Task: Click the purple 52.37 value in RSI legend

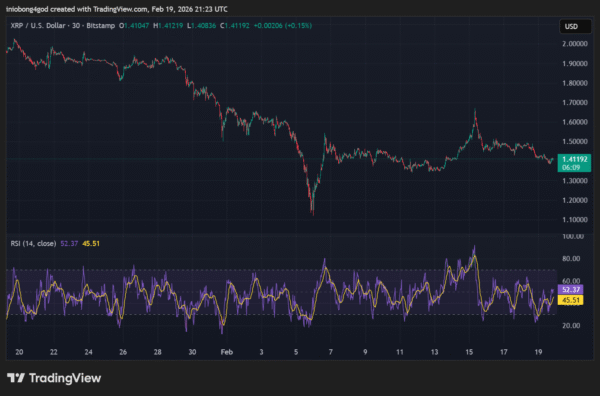Action: [x=69, y=243]
